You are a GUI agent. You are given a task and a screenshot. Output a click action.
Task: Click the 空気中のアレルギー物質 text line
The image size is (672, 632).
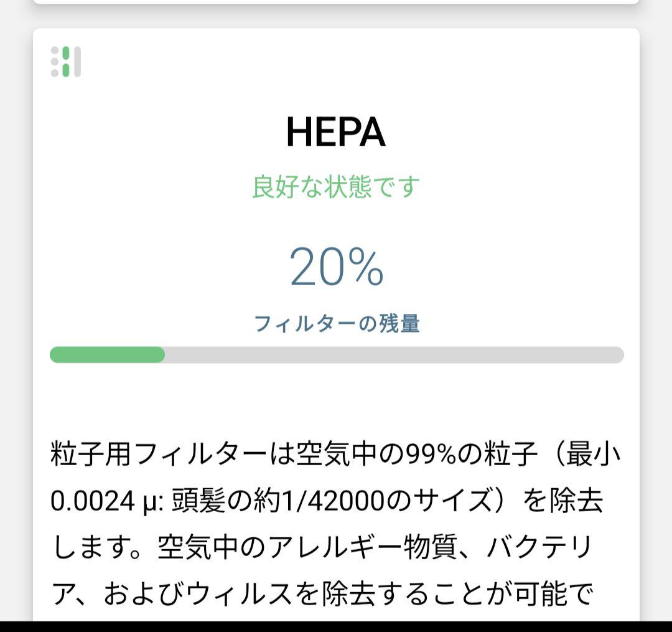tap(322, 547)
